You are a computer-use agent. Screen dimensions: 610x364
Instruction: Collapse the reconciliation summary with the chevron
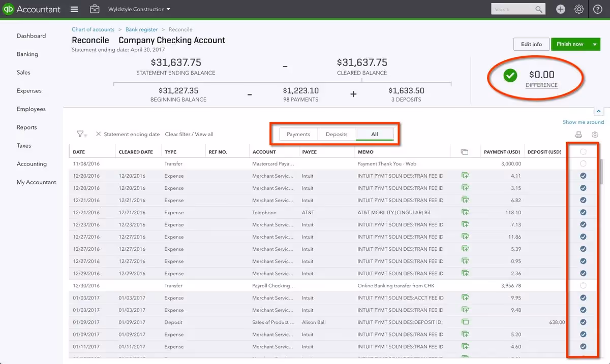click(x=598, y=111)
